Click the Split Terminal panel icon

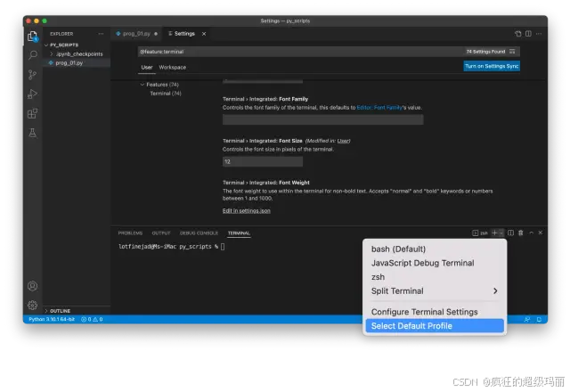pyautogui.click(x=510, y=233)
